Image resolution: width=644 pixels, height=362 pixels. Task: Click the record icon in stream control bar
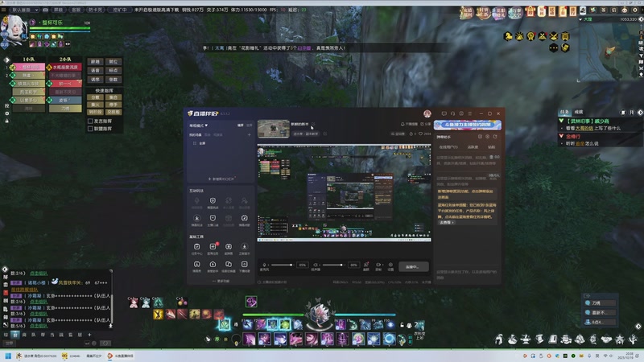(x=378, y=265)
